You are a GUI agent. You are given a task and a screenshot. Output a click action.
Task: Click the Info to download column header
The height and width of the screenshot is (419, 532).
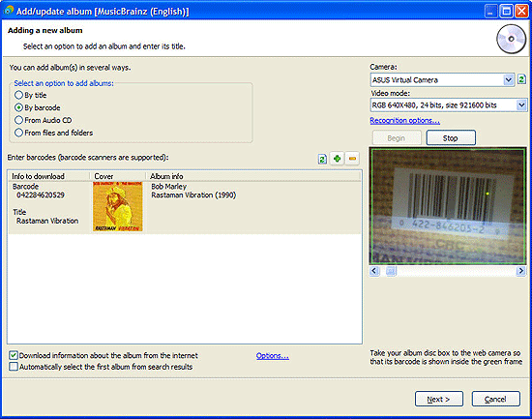pos(49,176)
